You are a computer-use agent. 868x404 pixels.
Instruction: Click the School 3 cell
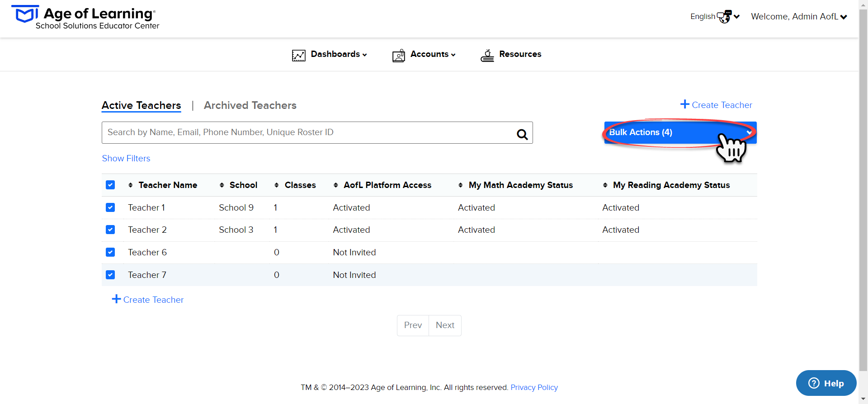tap(236, 230)
